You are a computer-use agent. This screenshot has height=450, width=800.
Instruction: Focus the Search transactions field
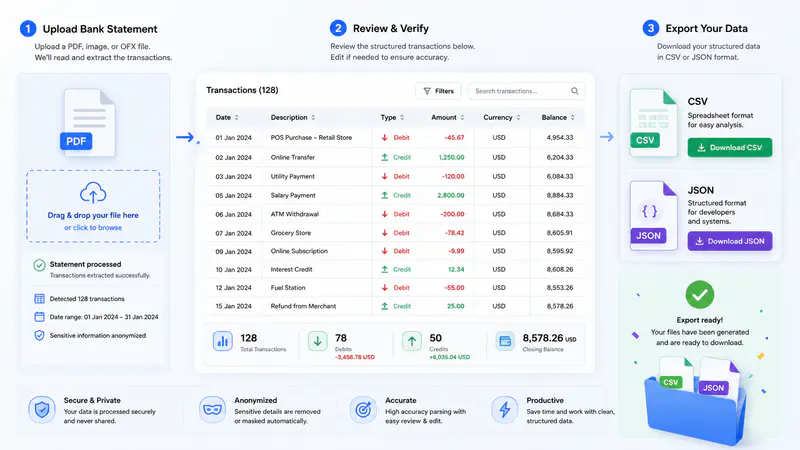(x=526, y=91)
